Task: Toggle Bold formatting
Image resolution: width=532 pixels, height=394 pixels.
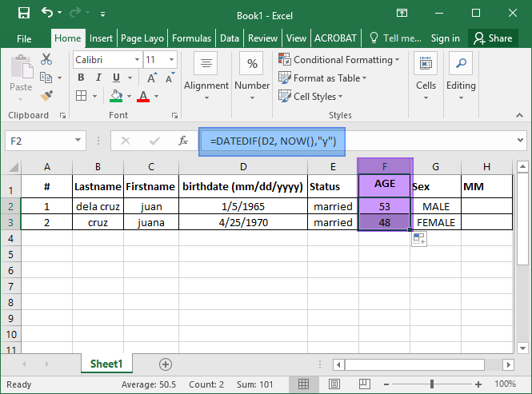Action: pos(81,78)
